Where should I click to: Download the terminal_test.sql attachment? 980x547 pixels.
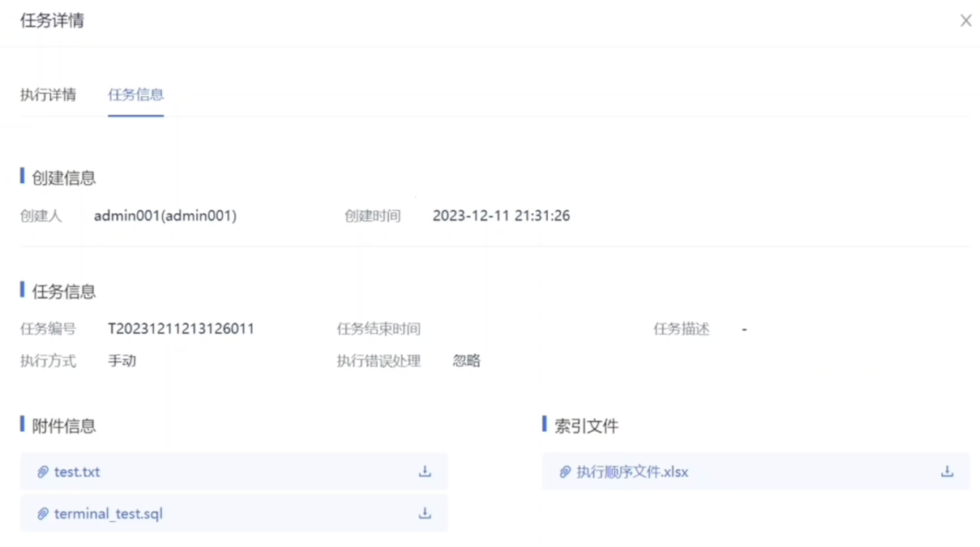[x=425, y=513]
